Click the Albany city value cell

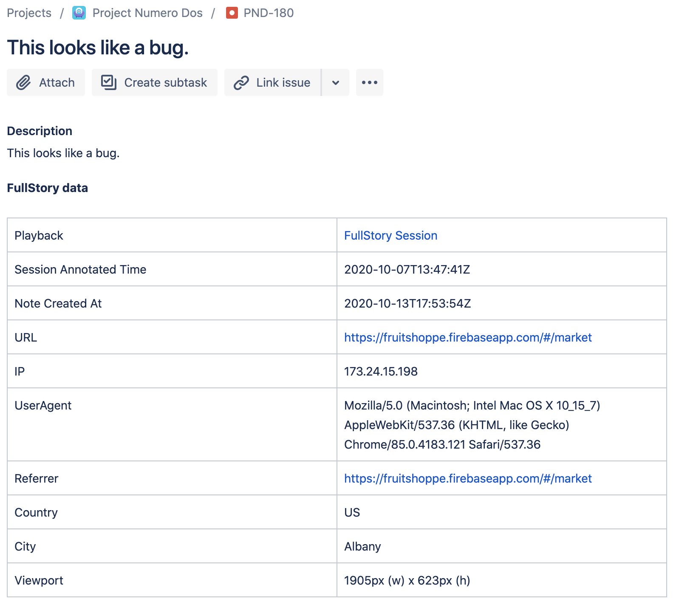362,546
